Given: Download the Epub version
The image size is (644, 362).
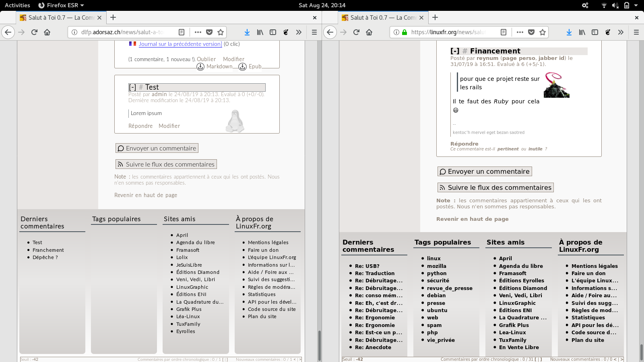Looking at the screenshot, I should [x=250, y=66].
